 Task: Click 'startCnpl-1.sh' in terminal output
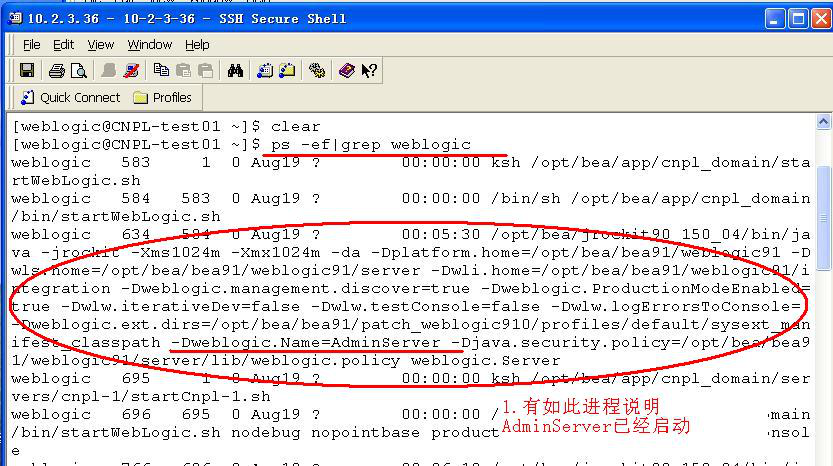[x=201, y=396]
